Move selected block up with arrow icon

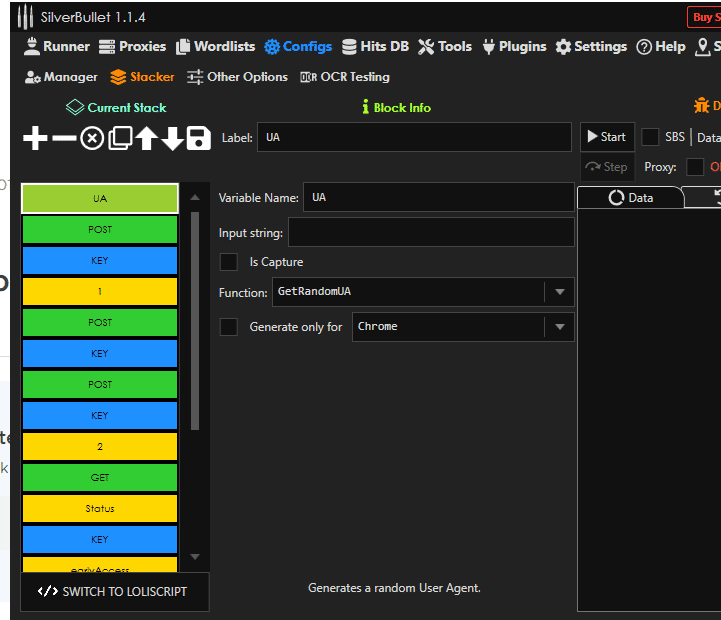point(147,138)
